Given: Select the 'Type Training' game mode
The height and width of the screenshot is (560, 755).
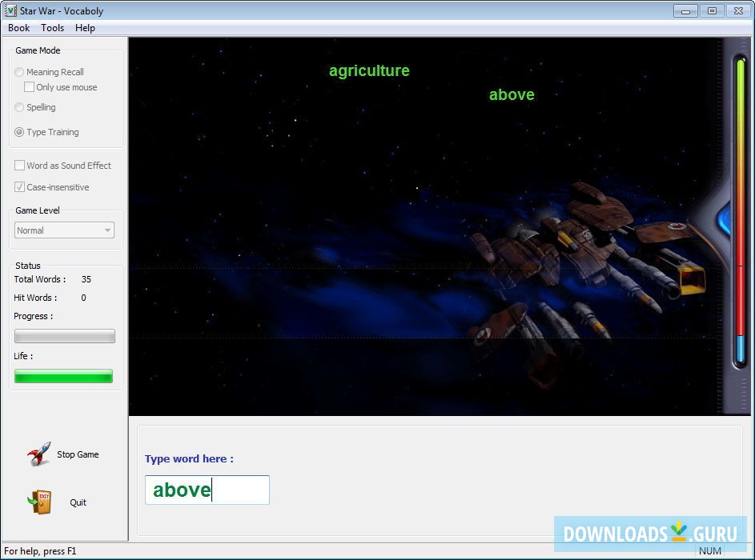Looking at the screenshot, I should 19,132.
